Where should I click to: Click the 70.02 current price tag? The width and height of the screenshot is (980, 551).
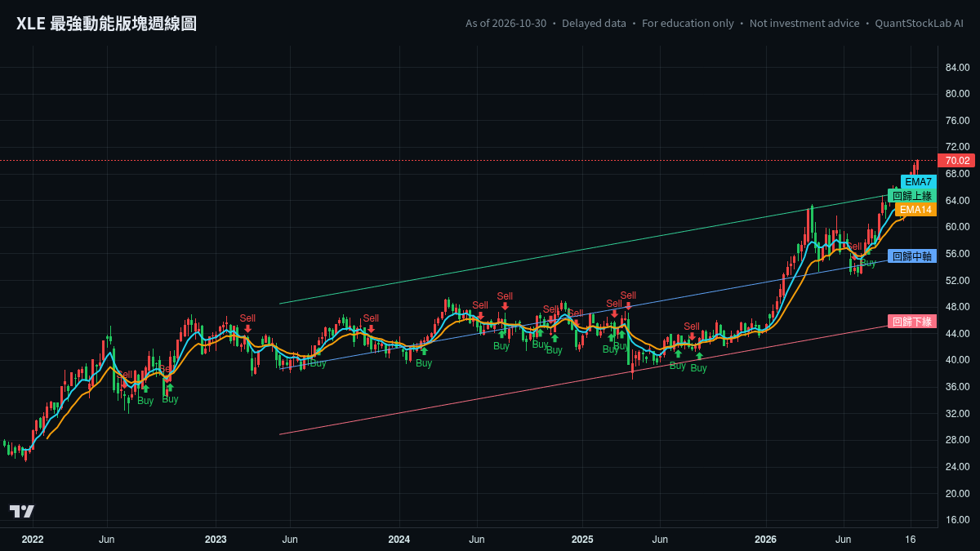click(958, 161)
